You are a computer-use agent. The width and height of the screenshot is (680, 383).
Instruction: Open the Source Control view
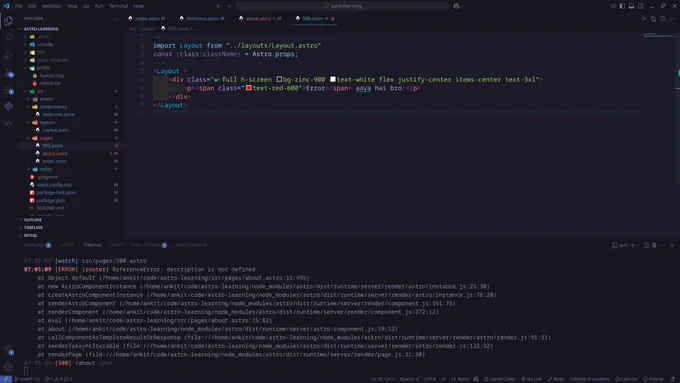coord(8,72)
